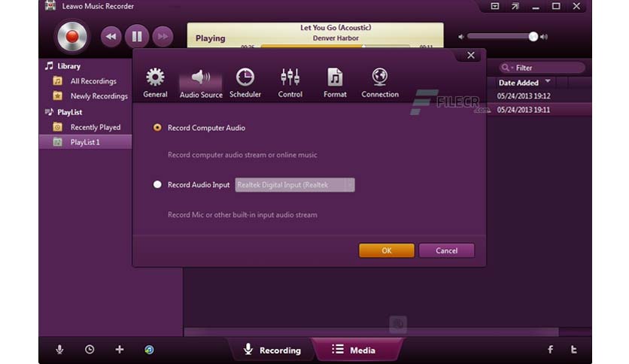Sort by Date Added column arrow
Viewport: 629px width, 364px height.
(548, 81)
